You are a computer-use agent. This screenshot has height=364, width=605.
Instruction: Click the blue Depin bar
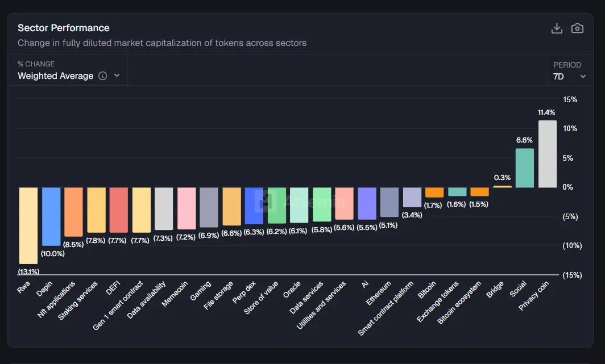(51, 216)
